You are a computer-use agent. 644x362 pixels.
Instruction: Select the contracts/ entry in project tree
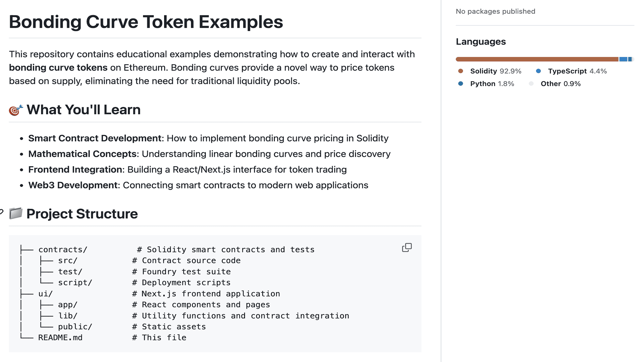[x=63, y=249]
